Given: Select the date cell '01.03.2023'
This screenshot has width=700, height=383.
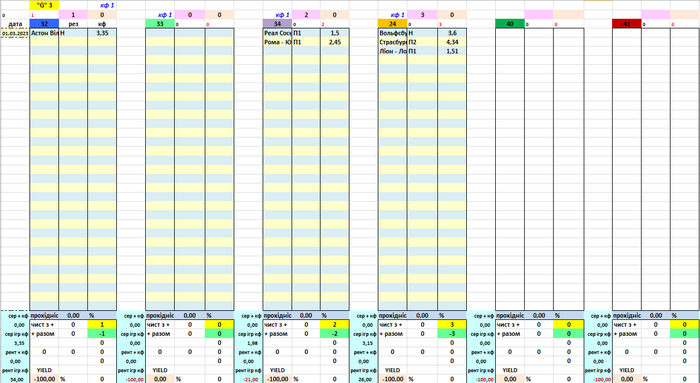Looking at the screenshot, I should [15, 33].
